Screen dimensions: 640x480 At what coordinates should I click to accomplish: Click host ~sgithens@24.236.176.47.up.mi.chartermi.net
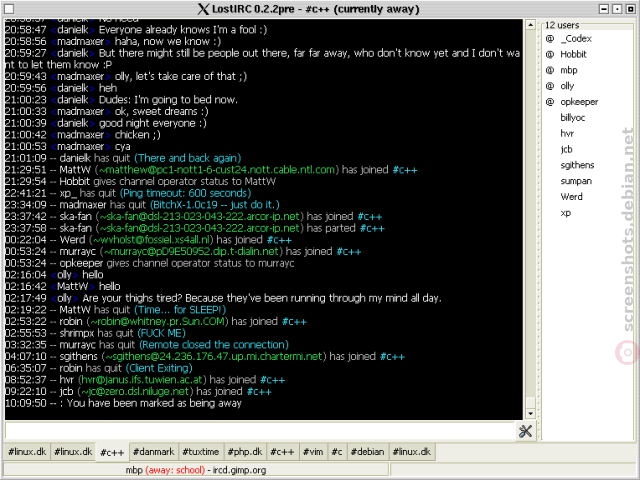(214, 356)
